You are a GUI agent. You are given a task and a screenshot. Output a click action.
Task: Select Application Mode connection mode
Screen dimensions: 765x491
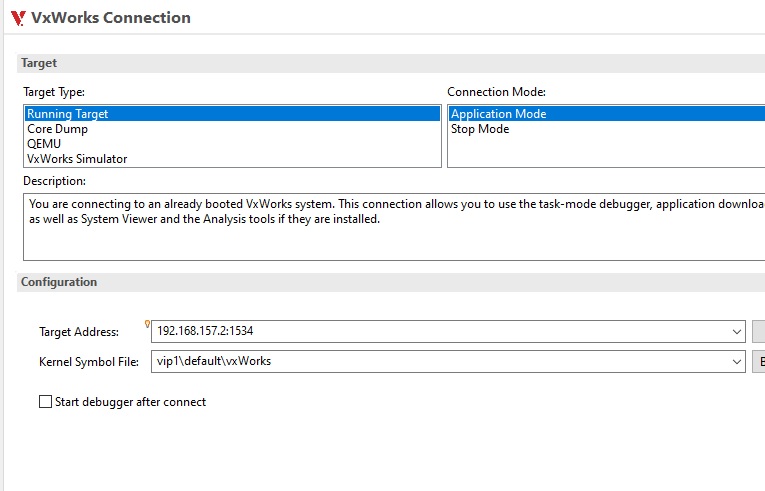click(x=606, y=114)
